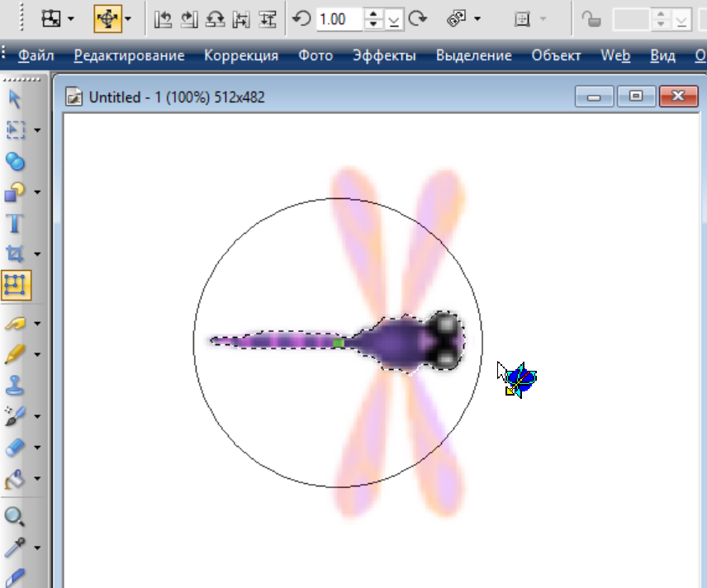Expand the Retouch tool flyout arrow
This screenshot has height=588, width=707.
pyautogui.click(x=37, y=323)
